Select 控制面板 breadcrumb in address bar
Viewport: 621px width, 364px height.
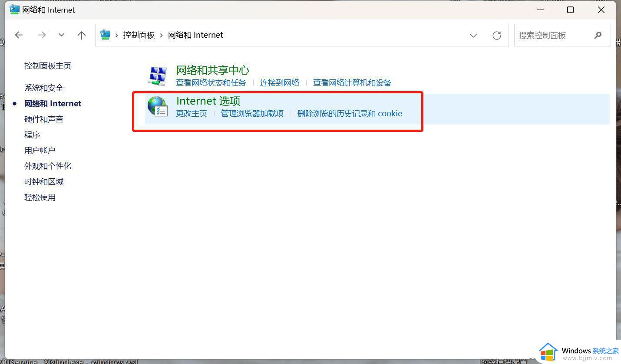[139, 35]
